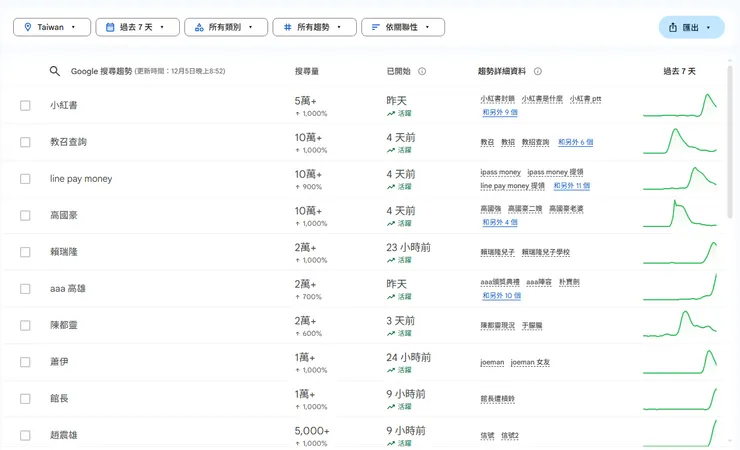Click the 匯出 export button
Image resolution: width=740 pixels, height=450 pixels.
click(x=691, y=27)
